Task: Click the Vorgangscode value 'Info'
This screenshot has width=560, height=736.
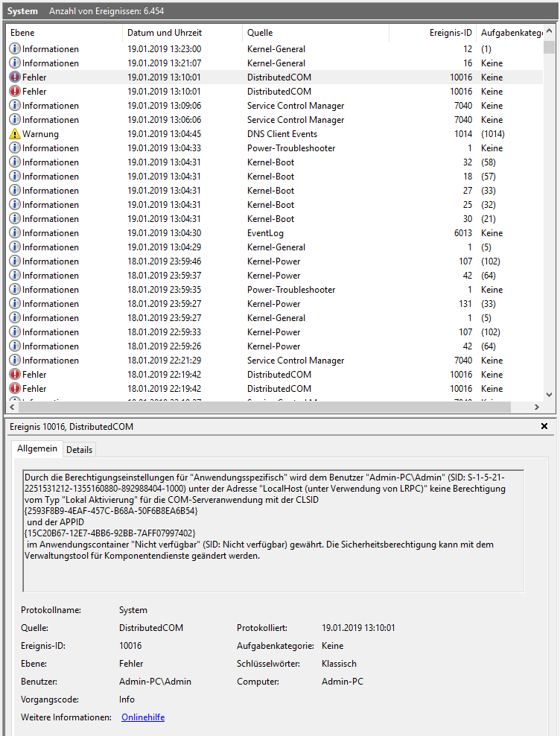Action: click(127, 699)
